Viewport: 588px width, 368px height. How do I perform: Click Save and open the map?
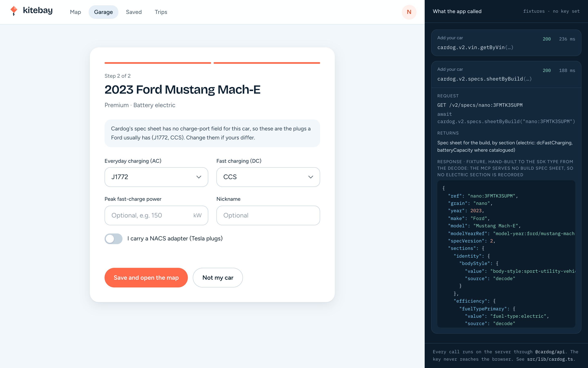(x=146, y=277)
